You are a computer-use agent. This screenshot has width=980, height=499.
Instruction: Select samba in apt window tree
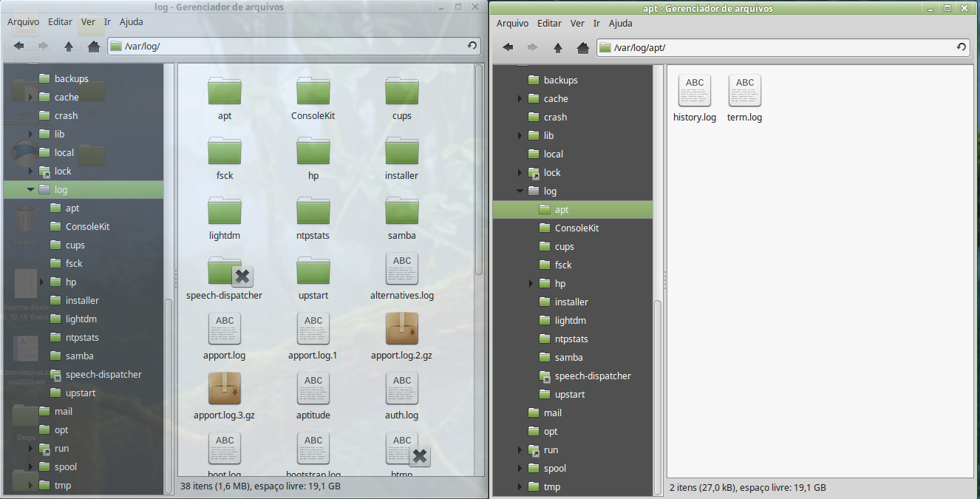tap(568, 357)
